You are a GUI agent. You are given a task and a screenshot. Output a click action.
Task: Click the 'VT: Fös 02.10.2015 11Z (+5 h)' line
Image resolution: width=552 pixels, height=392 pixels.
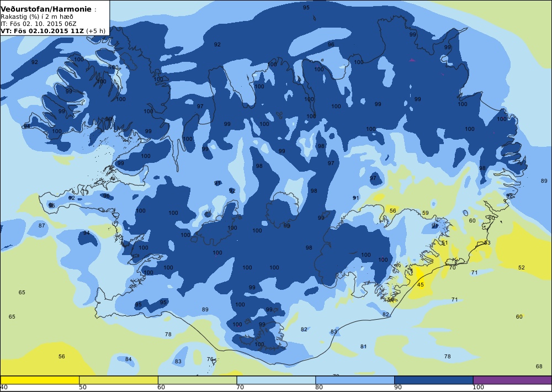coord(53,31)
